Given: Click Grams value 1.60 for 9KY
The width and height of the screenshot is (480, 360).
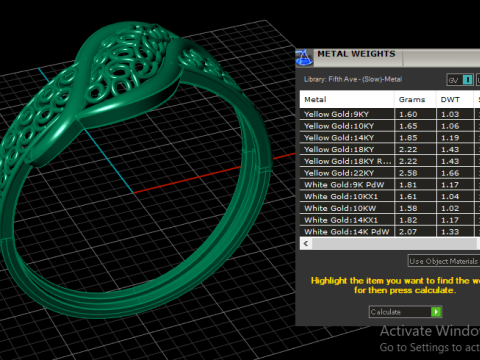Looking at the screenshot, I should click(408, 114).
